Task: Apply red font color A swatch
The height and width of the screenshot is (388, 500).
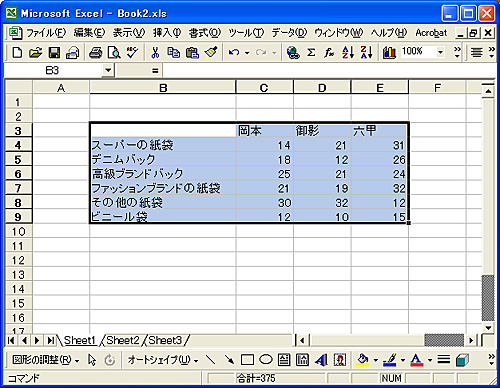Action: pos(417,360)
